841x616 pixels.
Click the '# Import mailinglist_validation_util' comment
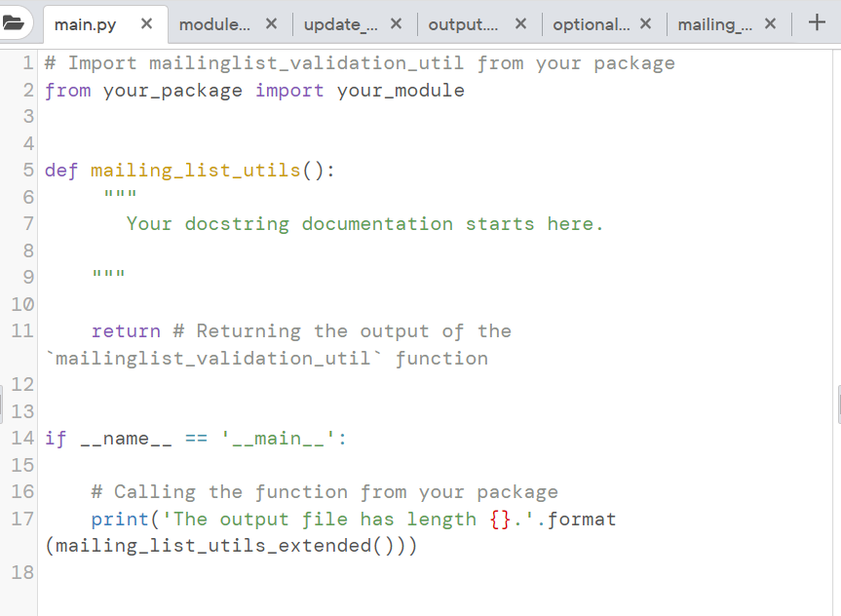(x=360, y=63)
